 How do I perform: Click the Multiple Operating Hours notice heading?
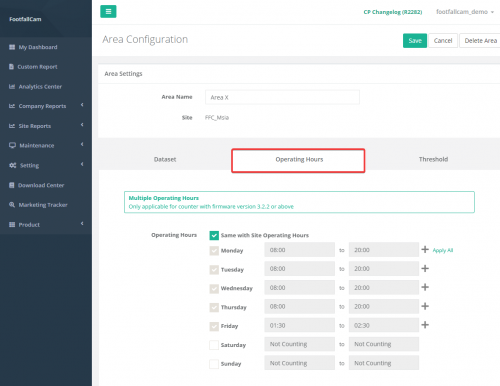pos(164,198)
